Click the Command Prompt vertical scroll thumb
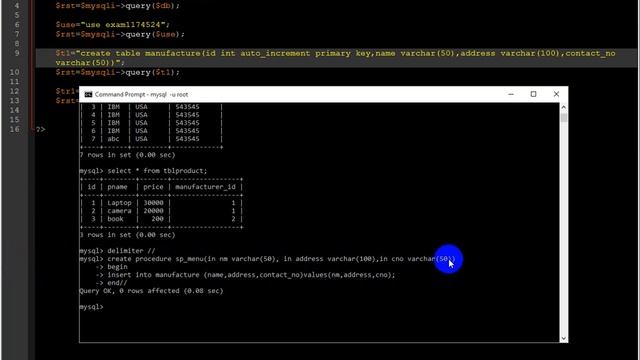This screenshot has height=360, width=640. pyautogui.click(x=563, y=118)
